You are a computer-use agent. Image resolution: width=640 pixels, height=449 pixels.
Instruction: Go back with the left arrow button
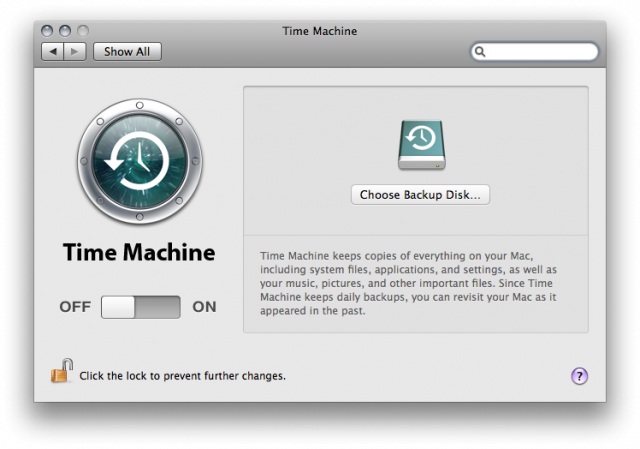coord(53,52)
